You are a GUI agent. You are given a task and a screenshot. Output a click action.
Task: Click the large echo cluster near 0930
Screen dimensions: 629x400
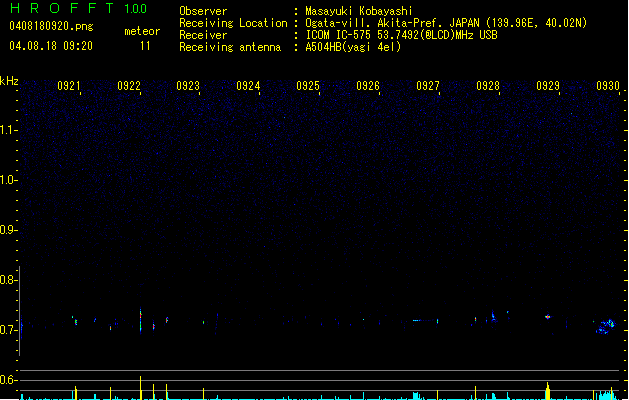[606, 326]
